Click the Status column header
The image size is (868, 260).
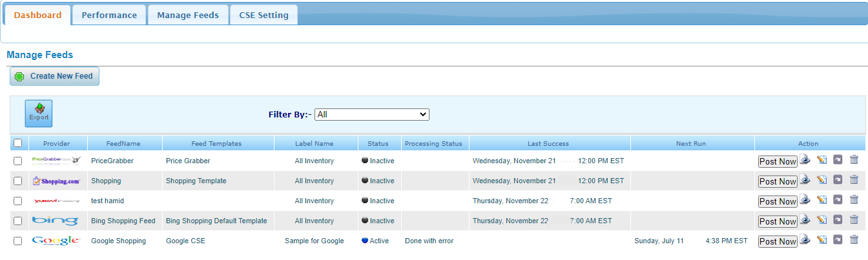point(378,143)
